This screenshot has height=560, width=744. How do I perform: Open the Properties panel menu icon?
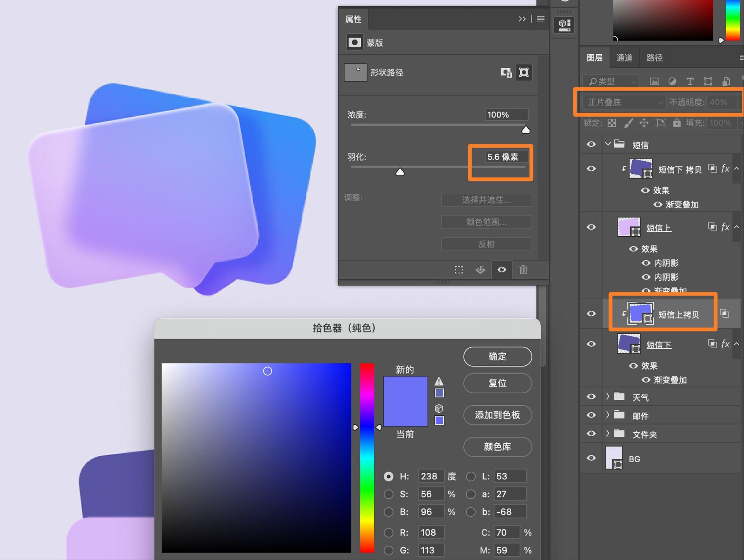pos(540,19)
